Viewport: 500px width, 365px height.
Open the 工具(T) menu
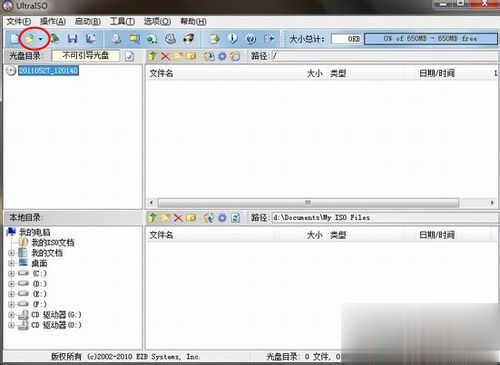(x=122, y=22)
